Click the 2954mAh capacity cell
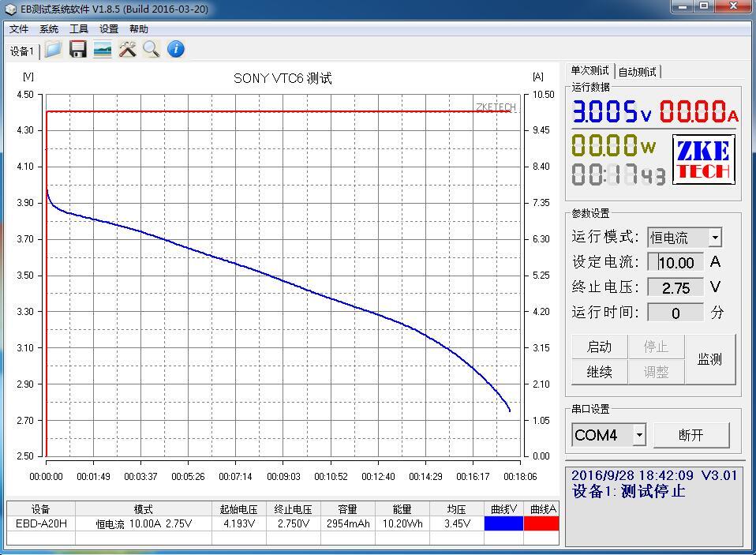 (348, 523)
